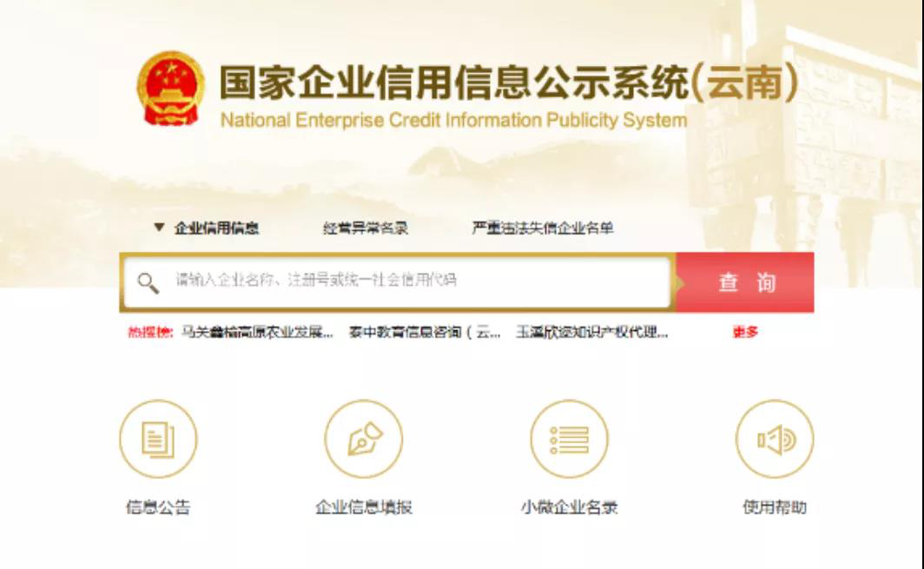Focus the enterprise name search input
924x569 pixels.
[x=398, y=282]
